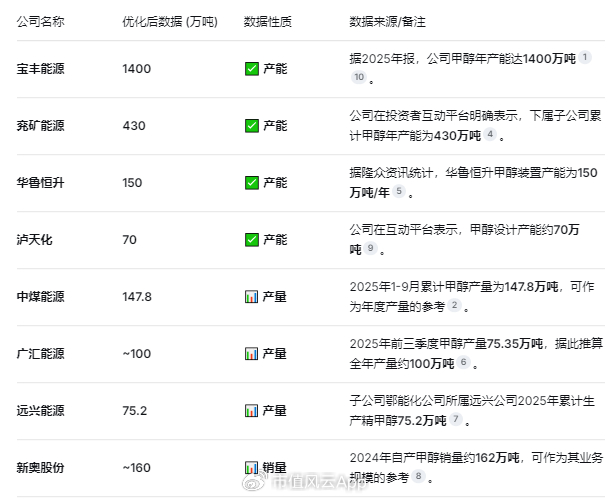The width and height of the screenshot is (612, 499).
Task: Click the company name 新奥股份
Action: pyautogui.click(x=41, y=468)
